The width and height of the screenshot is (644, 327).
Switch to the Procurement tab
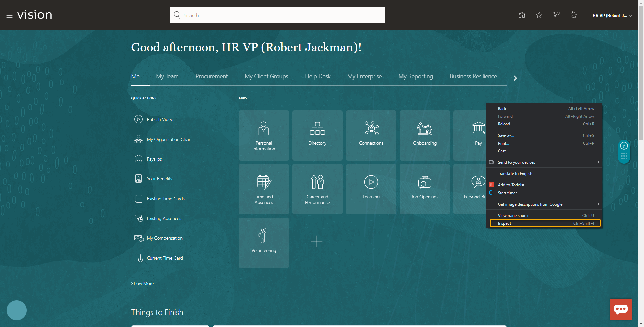pos(212,76)
